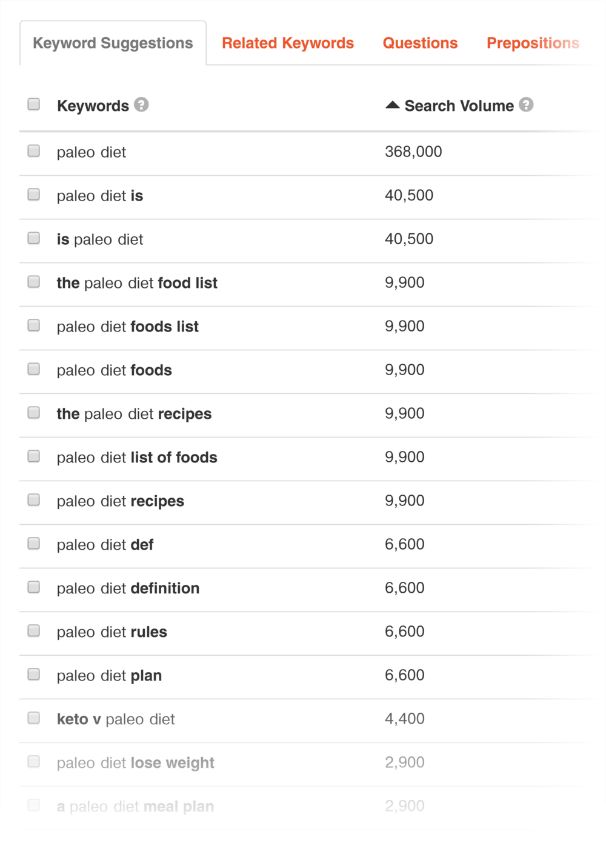Toggle the select-all keywords checkbox
This screenshot has height=843, width=606.
34,104
